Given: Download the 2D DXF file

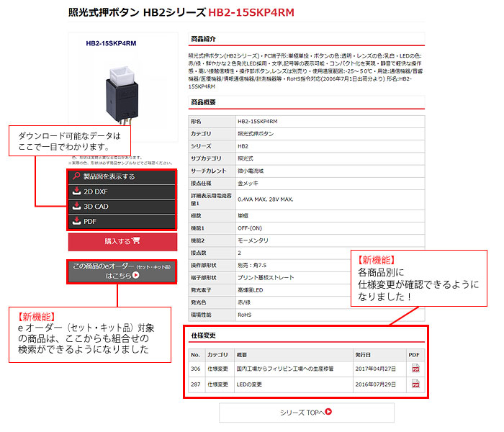Looking at the screenshot, I should point(122,192).
